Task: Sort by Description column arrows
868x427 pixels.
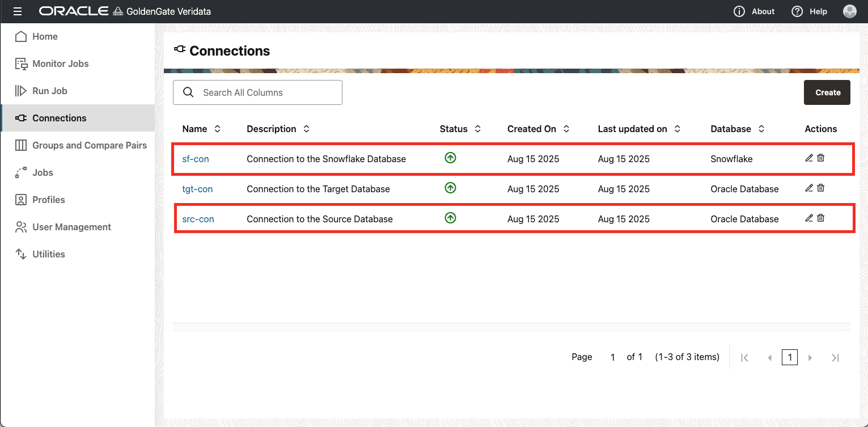Action: coord(306,129)
